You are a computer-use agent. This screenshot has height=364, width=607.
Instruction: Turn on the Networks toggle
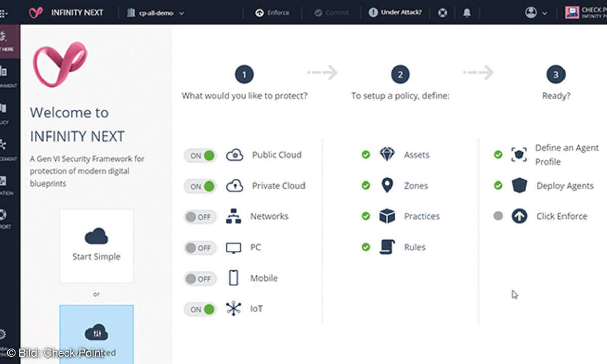click(200, 217)
